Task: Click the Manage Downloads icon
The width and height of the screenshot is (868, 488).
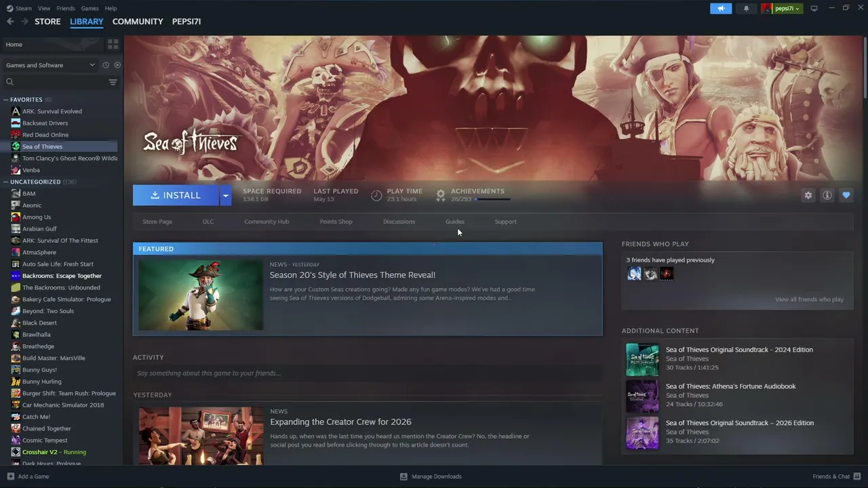Action: (x=403, y=476)
